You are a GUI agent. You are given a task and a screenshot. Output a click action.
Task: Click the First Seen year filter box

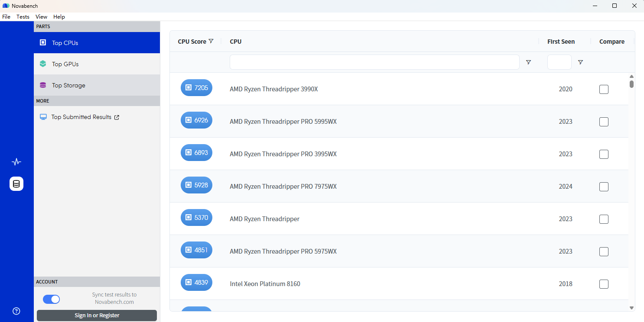tap(559, 62)
